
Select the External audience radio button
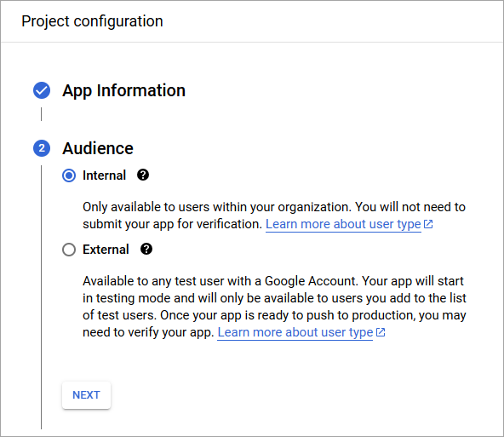coord(69,250)
